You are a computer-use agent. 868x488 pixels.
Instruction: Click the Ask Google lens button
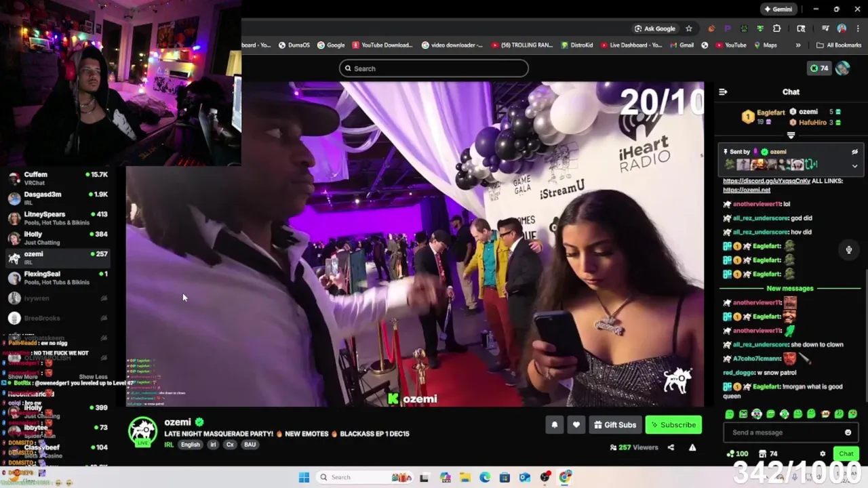coord(655,28)
